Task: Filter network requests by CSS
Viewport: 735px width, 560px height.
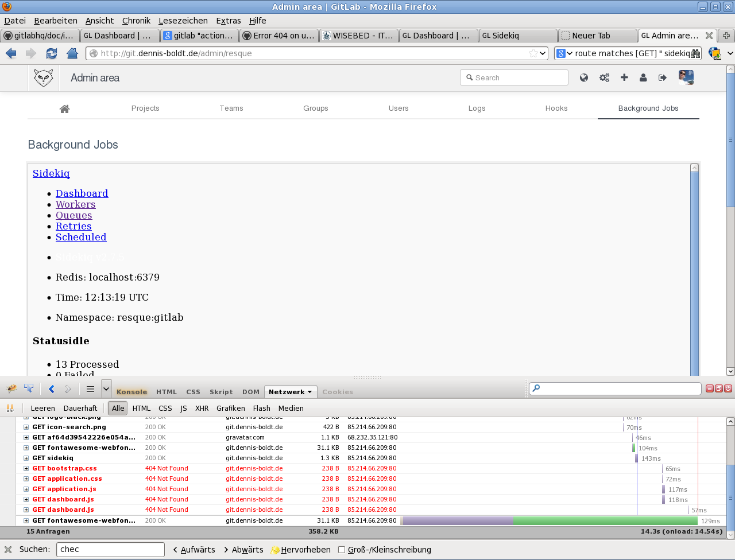Action: (x=165, y=409)
